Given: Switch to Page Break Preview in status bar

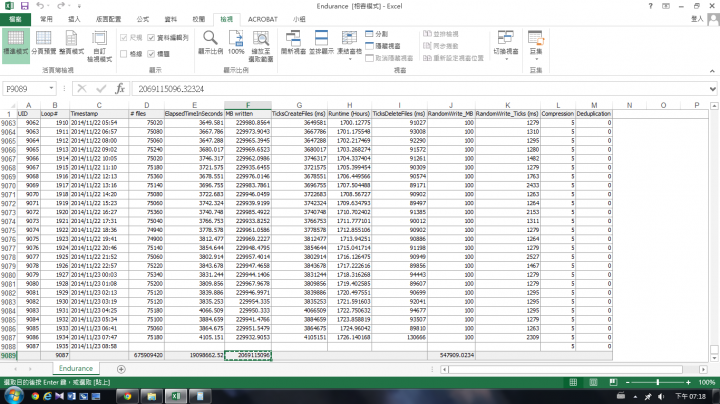Looking at the screenshot, I should click(613, 382).
